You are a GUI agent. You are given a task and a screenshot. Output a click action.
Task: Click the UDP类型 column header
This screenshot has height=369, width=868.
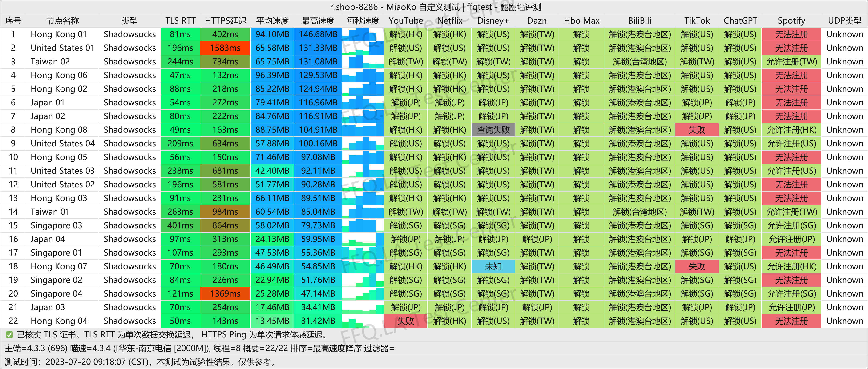[844, 20]
